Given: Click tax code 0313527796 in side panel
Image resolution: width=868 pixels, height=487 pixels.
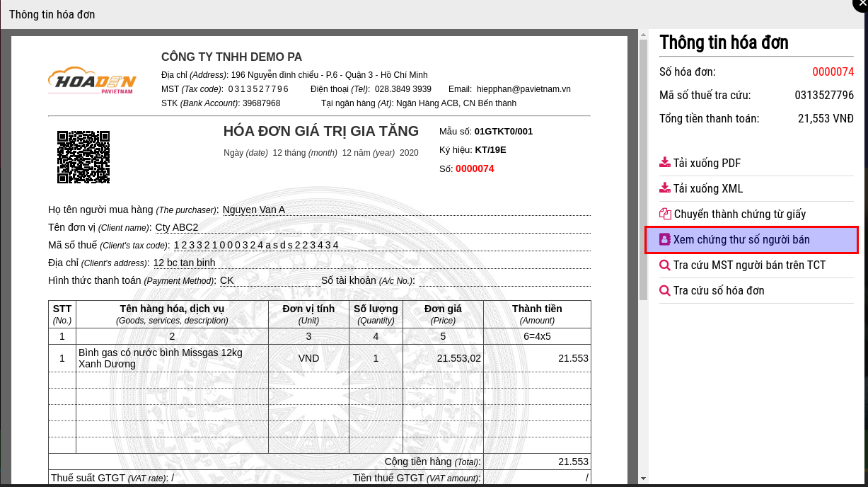Looking at the screenshot, I should (x=824, y=95).
